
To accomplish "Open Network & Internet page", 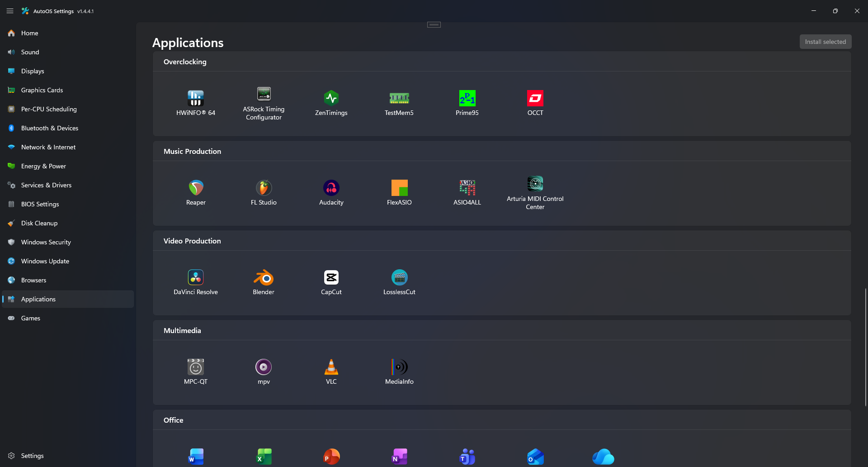I will coord(68,147).
